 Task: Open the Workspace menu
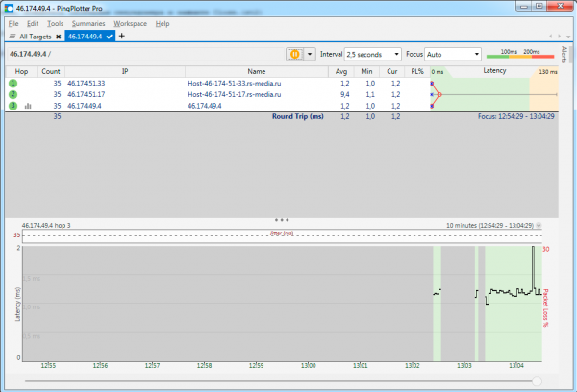point(130,23)
